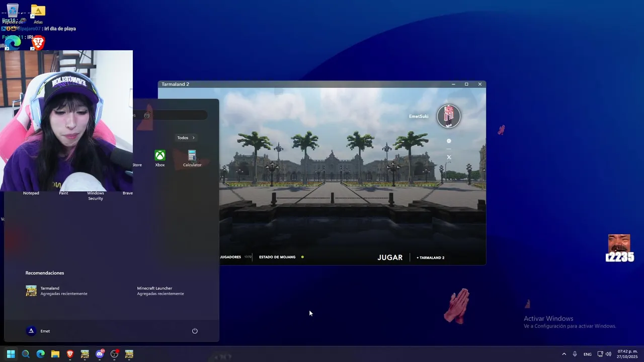Show hidden system tray icons

coord(564,354)
